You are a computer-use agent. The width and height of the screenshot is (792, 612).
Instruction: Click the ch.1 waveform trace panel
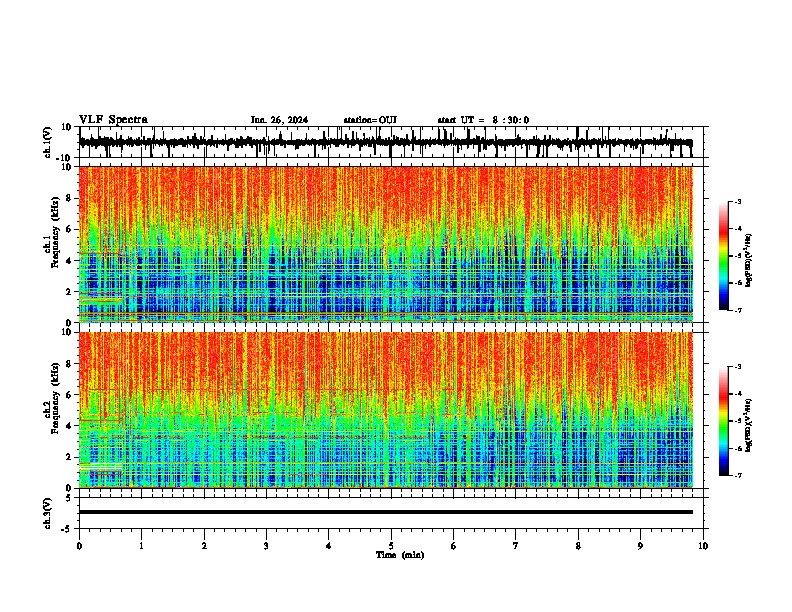click(390, 142)
